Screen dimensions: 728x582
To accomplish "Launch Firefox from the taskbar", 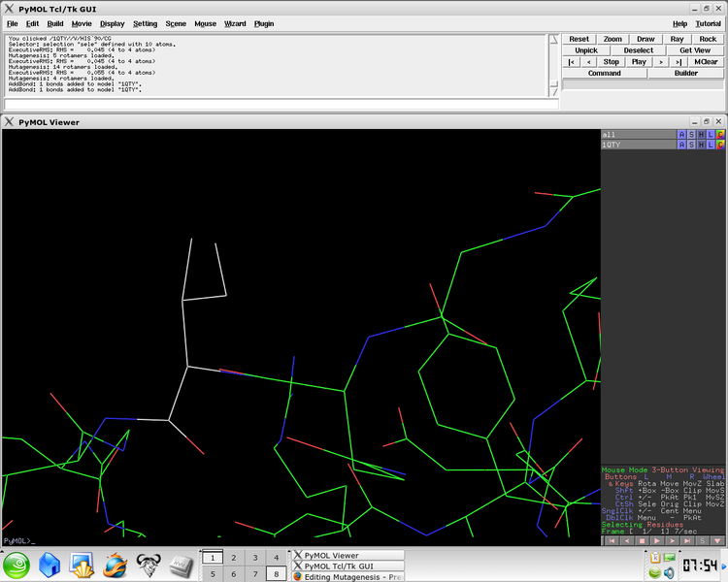I will coord(115,564).
